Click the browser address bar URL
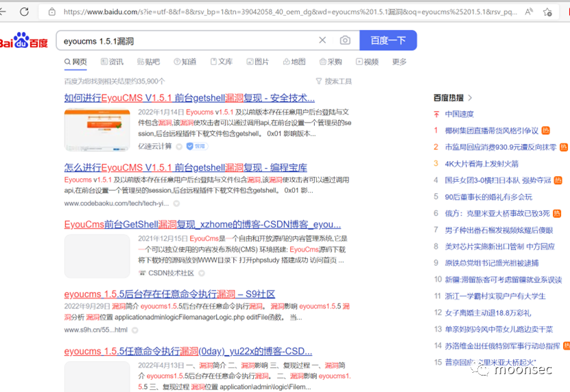The width and height of the screenshot is (570, 392). [x=290, y=12]
